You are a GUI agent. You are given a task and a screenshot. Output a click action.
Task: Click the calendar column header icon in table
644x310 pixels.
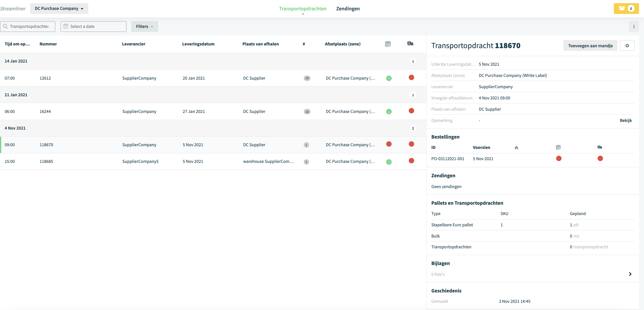click(388, 44)
